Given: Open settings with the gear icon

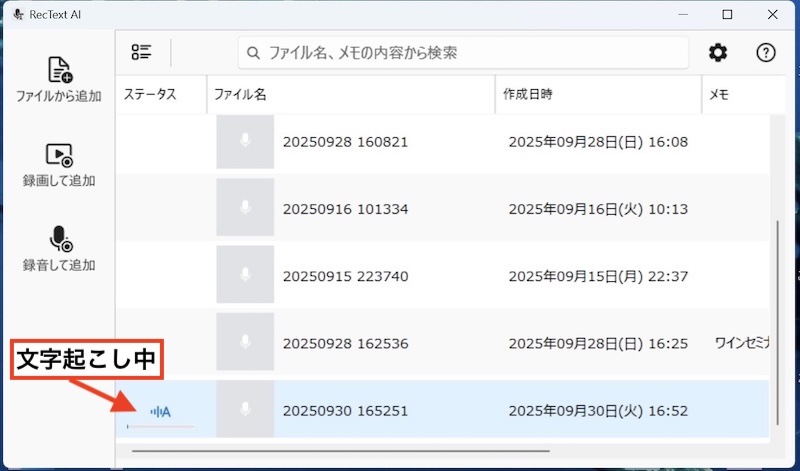Looking at the screenshot, I should click(718, 53).
